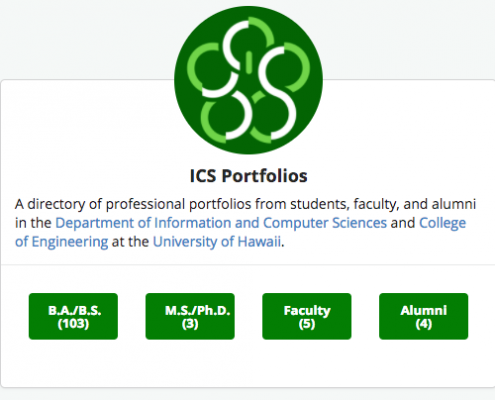View the Faculty portfolios button
Viewport: 495px width, 400px height.
(x=307, y=316)
